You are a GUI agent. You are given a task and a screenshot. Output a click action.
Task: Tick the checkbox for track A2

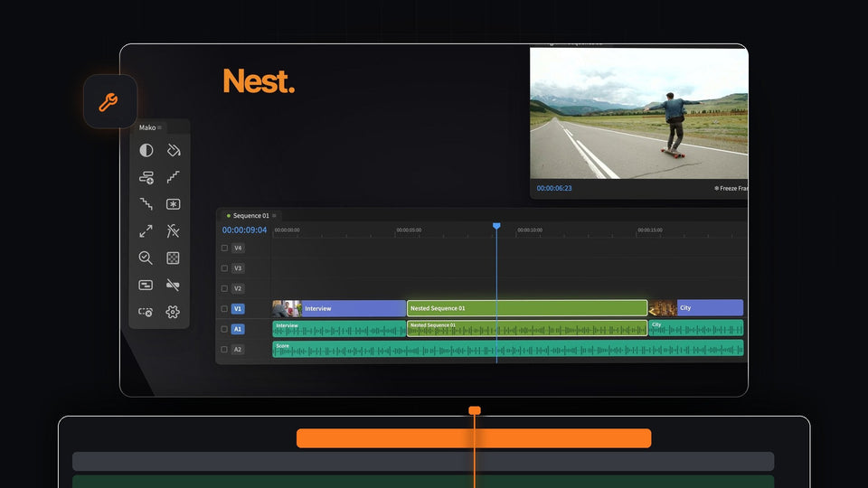[224, 349]
